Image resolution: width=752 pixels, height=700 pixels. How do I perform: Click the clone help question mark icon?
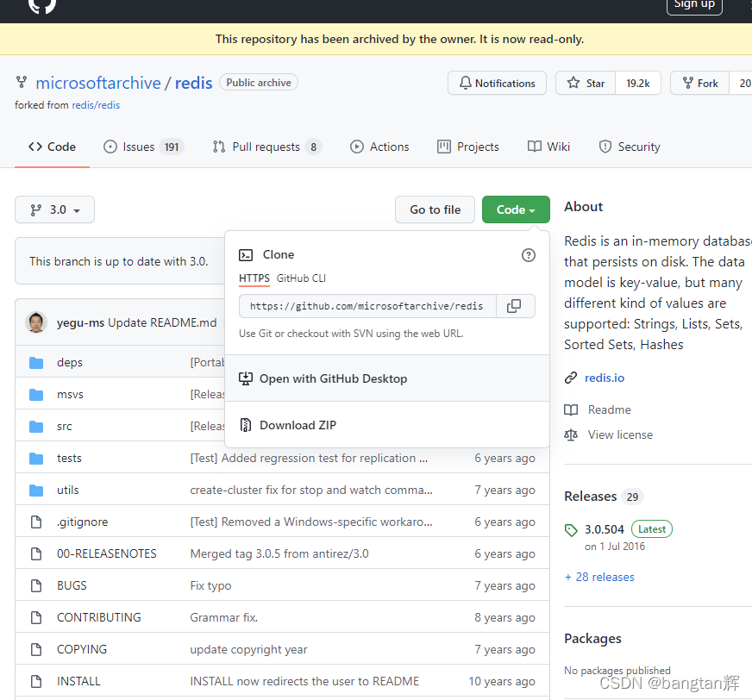[x=528, y=255]
